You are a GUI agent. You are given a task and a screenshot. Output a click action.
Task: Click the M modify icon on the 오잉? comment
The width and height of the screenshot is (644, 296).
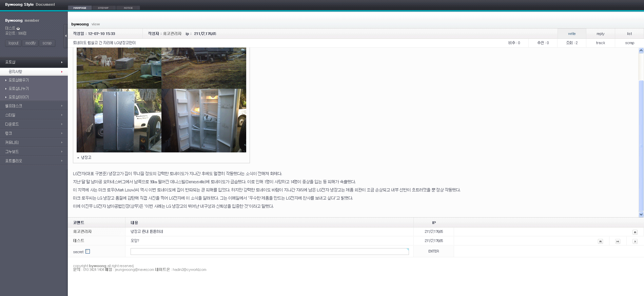coord(618,241)
